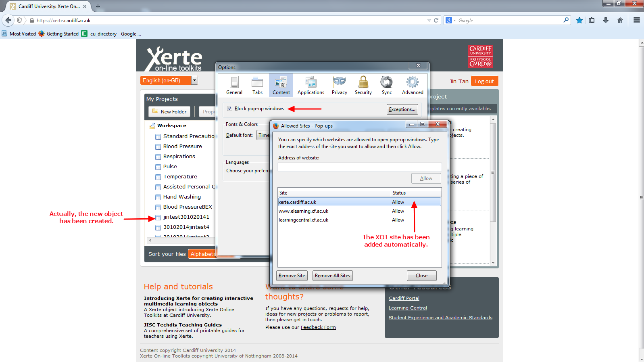Select Pulse project

170,167
